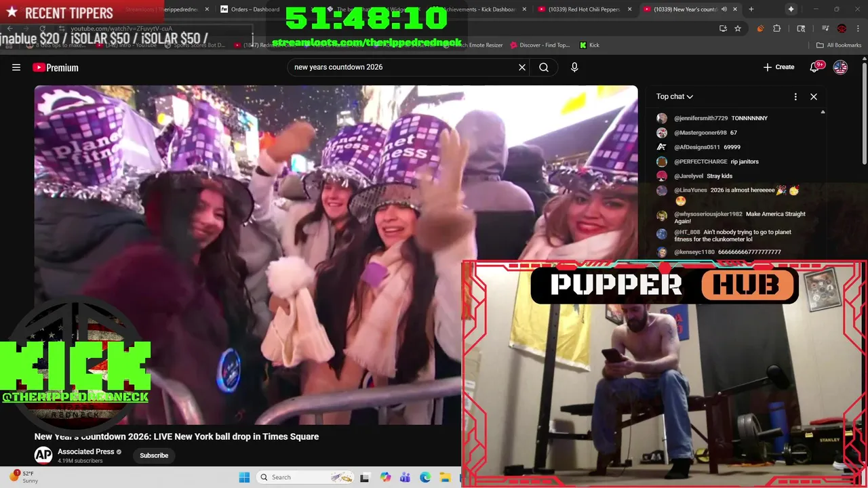The width and height of the screenshot is (868, 488).
Task: Add a new browser tab
Action: [751, 9]
